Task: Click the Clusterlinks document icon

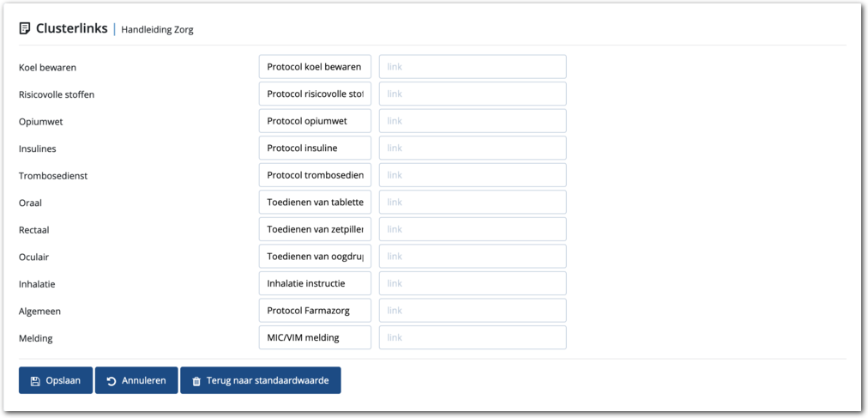Action: click(25, 28)
